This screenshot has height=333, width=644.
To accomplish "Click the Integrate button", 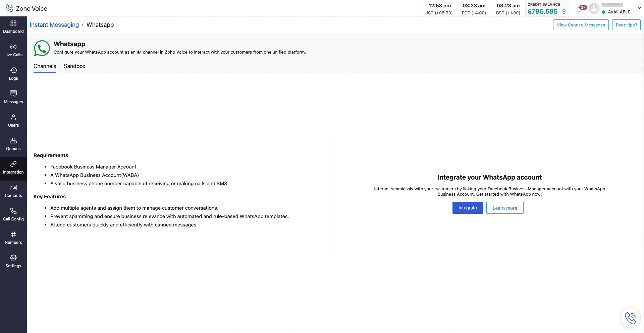I will pyautogui.click(x=468, y=208).
